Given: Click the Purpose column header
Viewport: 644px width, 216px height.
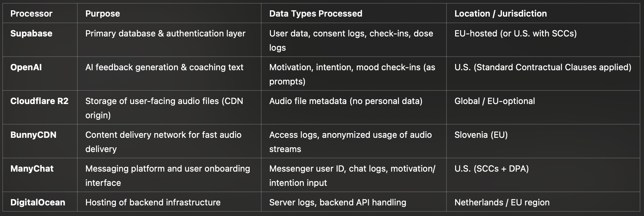Looking at the screenshot, I should pos(103,14).
